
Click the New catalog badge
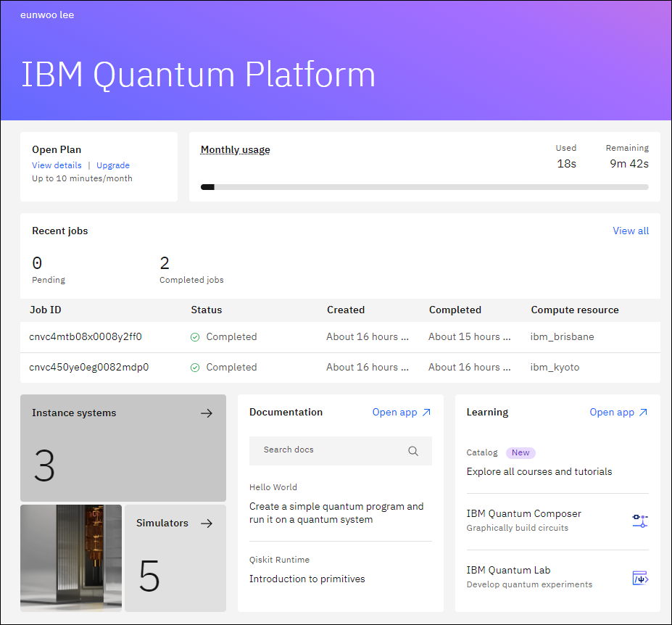tap(520, 452)
